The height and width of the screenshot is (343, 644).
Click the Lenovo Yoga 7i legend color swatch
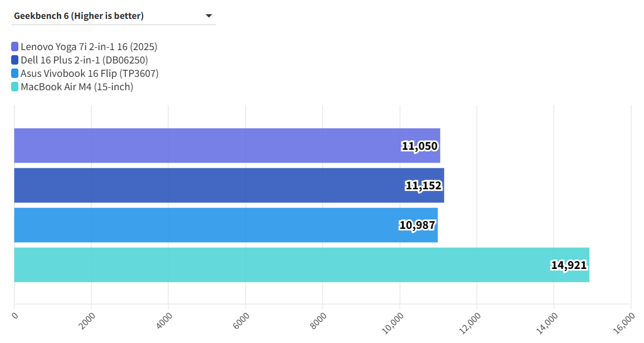pyautogui.click(x=15, y=47)
